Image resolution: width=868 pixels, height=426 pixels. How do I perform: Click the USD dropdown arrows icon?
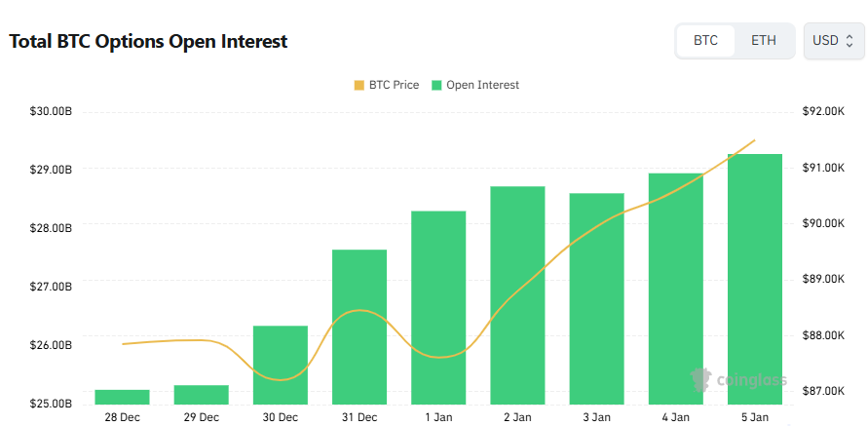point(849,41)
